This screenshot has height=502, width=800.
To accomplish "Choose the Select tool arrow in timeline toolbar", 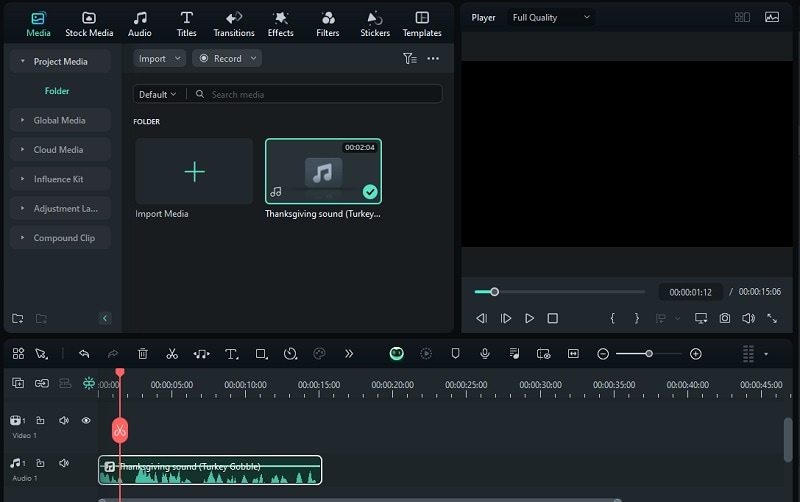I will [x=41, y=354].
